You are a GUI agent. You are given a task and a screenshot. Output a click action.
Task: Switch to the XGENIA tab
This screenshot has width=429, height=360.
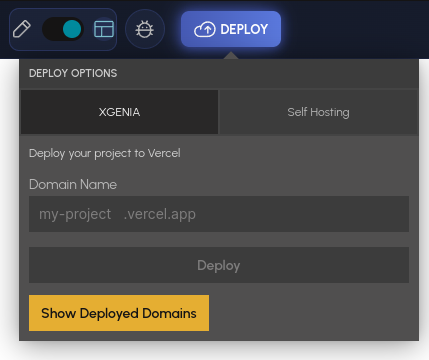[119, 112]
